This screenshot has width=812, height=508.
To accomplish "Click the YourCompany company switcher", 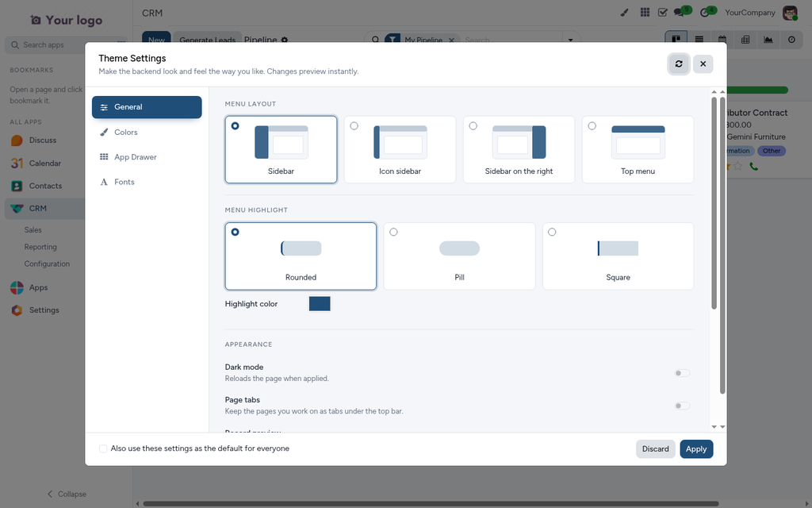I will pyautogui.click(x=750, y=13).
